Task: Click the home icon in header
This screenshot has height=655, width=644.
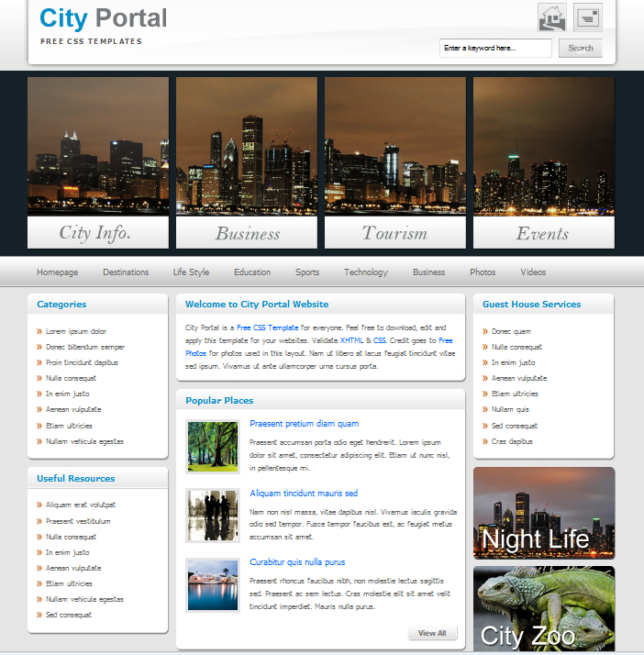Action: tap(551, 17)
